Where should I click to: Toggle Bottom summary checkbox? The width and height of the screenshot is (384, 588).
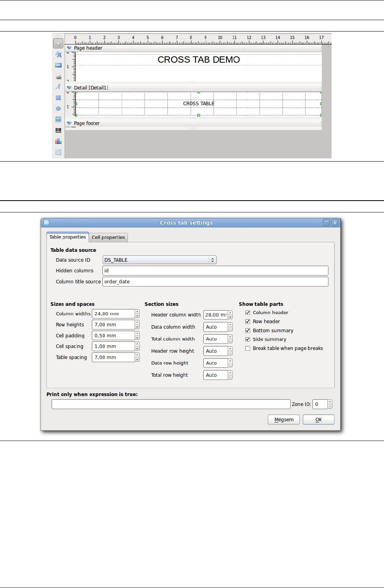tap(248, 331)
